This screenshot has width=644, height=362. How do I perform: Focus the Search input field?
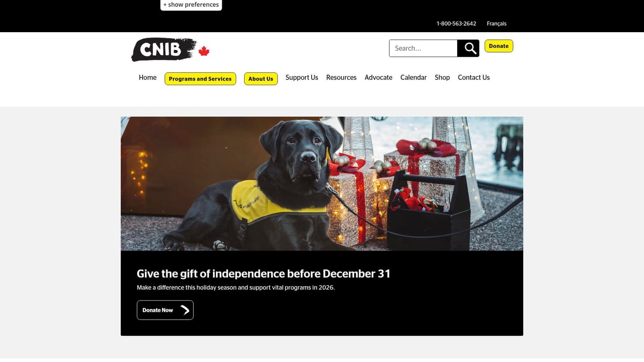pyautogui.click(x=423, y=48)
